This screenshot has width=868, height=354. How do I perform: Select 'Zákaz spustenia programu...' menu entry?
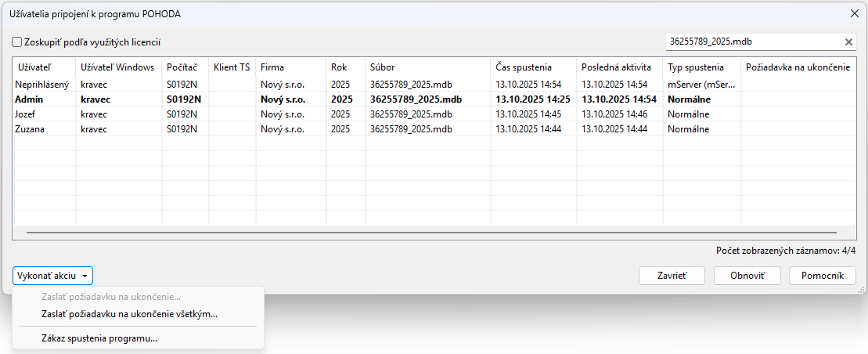[99, 339]
